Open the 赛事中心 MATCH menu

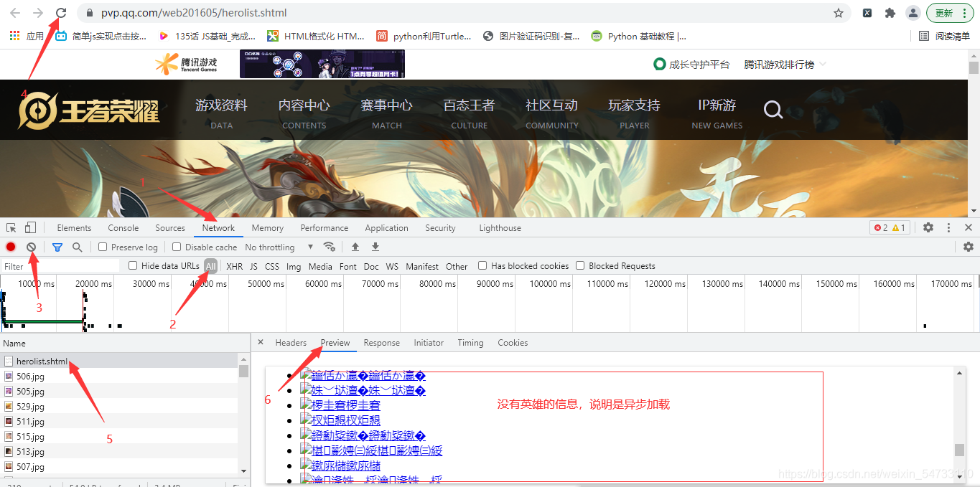[x=387, y=113]
